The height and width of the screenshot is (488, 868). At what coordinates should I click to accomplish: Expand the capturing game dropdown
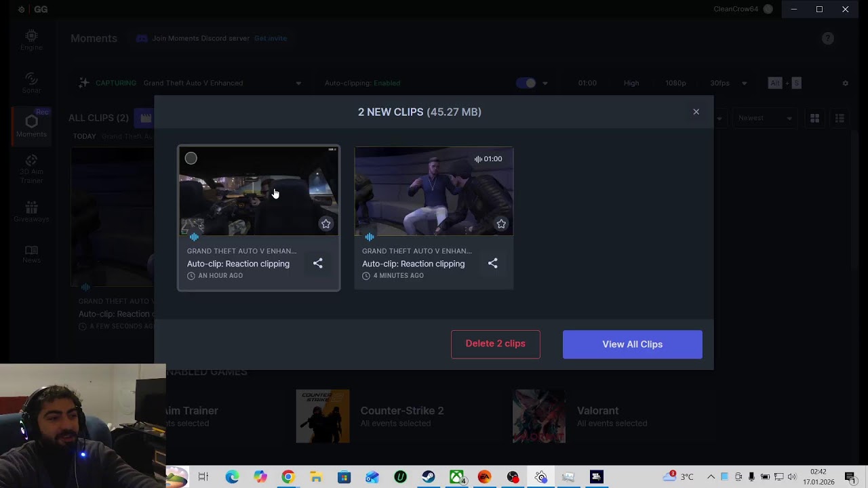click(x=298, y=83)
